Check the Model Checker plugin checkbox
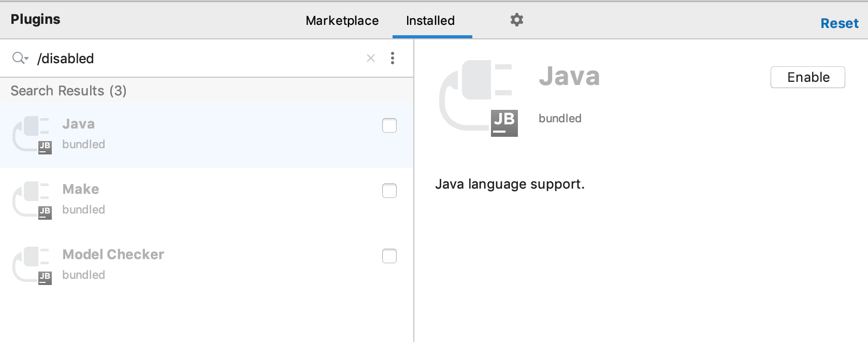 pos(389,256)
